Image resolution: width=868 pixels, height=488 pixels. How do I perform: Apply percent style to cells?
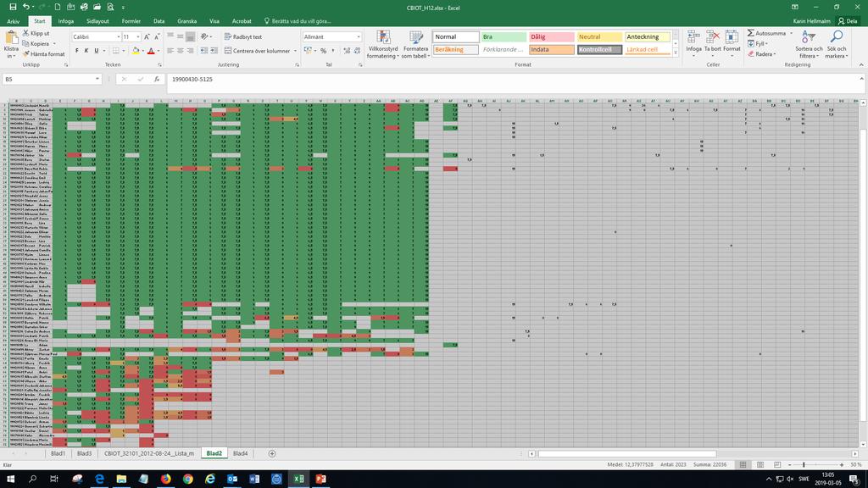coord(323,50)
